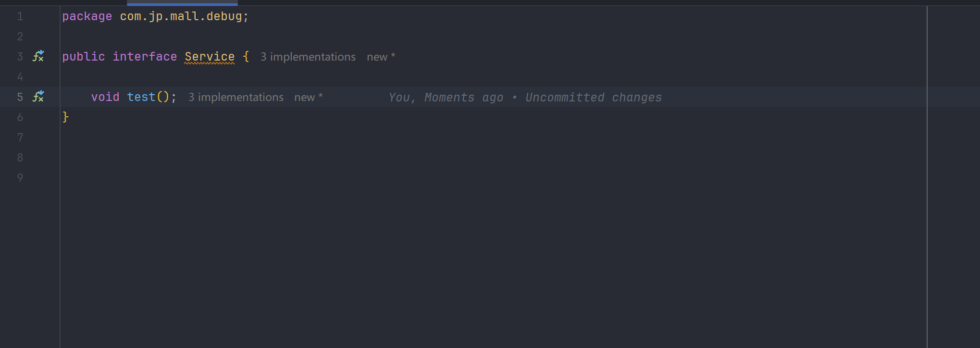This screenshot has height=348, width=980.
Task: Click the interface keyword
Action: pyautogui.click(x=145, y=57)
